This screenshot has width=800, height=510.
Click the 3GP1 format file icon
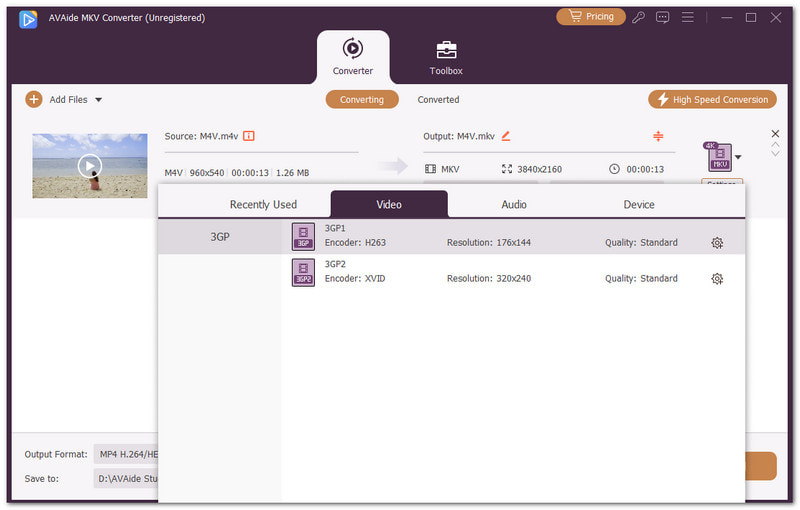click(x=303, y=237)
